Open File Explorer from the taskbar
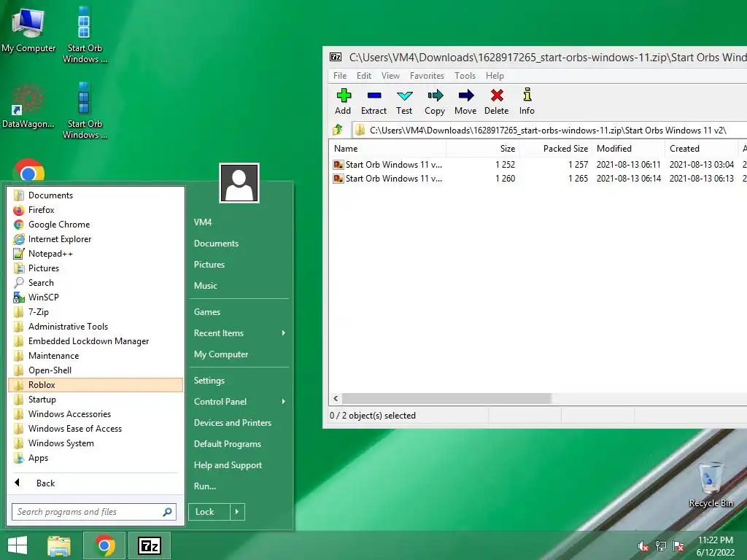This screenshot has height=560, width=747. [x=59, y=545]
